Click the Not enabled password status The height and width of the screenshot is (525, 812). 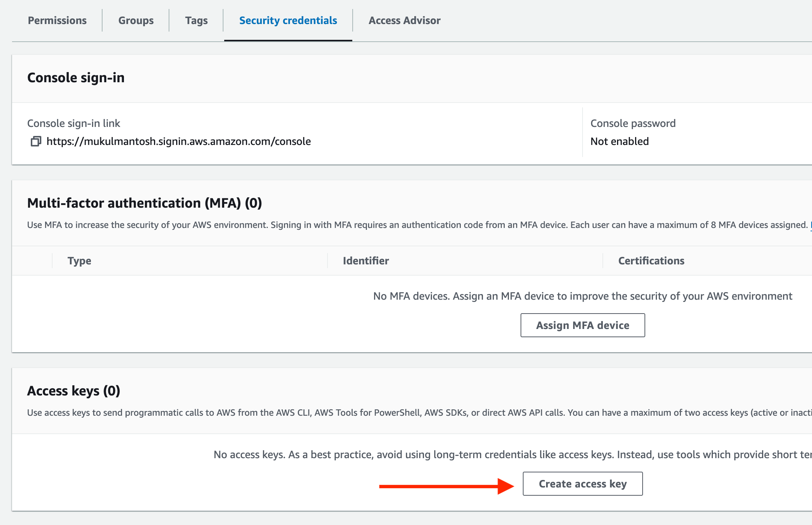click(x=619, y=142)
